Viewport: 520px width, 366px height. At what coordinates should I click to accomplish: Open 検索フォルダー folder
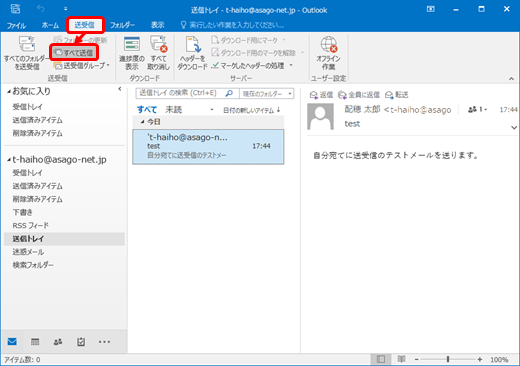[33, 265]
